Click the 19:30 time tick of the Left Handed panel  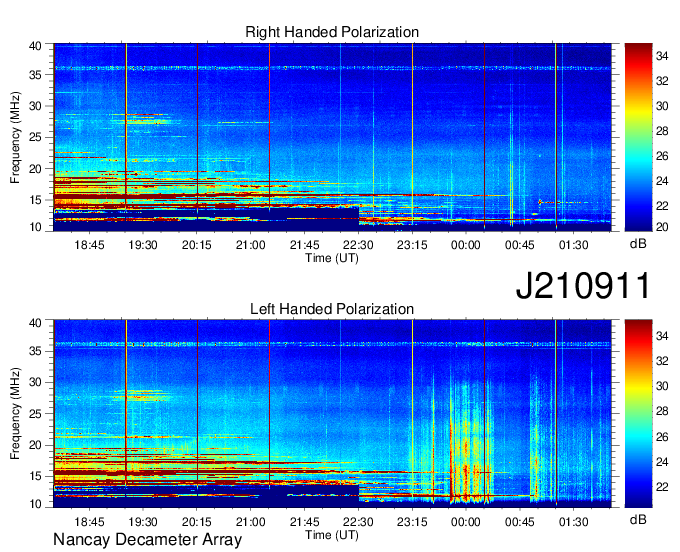tap(143, 521)
